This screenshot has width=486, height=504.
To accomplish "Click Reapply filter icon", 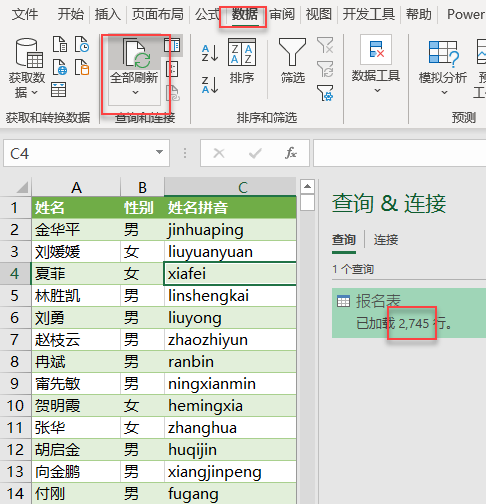I will click(325, 69).
